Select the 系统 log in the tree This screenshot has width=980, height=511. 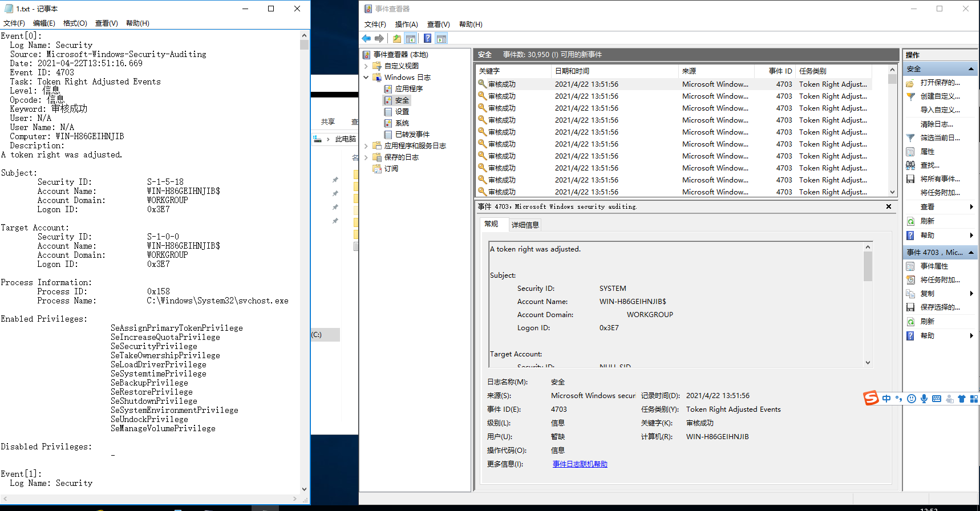coord(402,123)
